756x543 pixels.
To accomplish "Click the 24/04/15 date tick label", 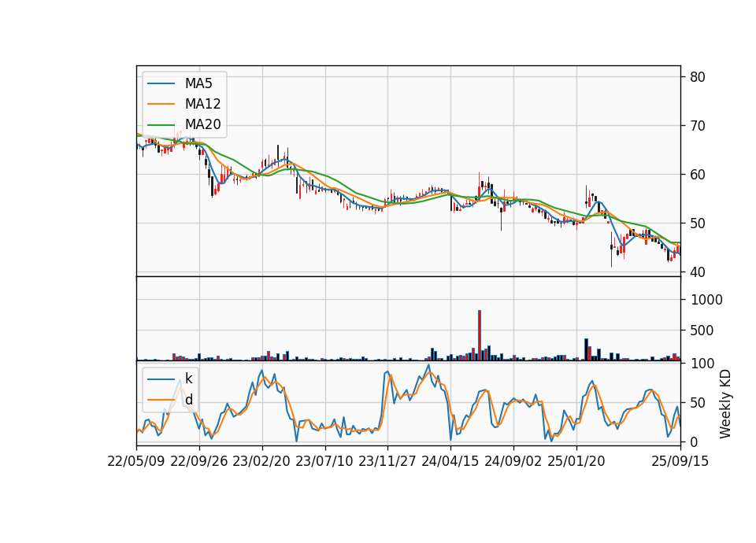I will 450,461.
